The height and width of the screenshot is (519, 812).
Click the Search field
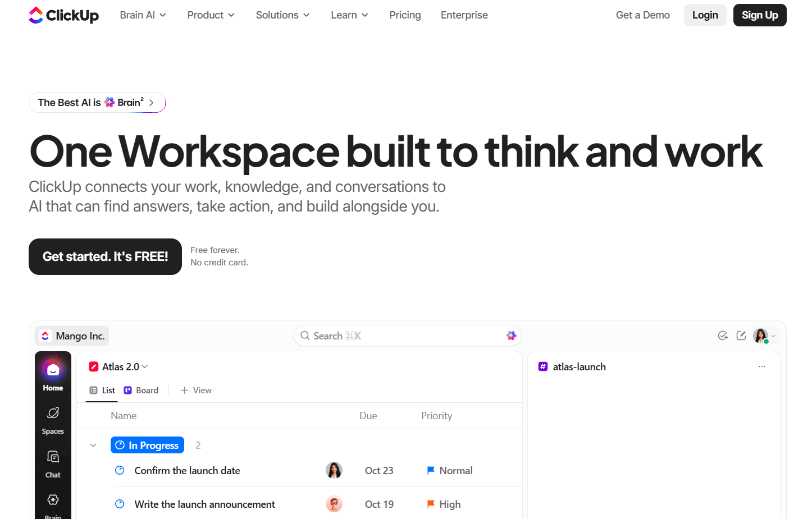(x=408, y=336)
